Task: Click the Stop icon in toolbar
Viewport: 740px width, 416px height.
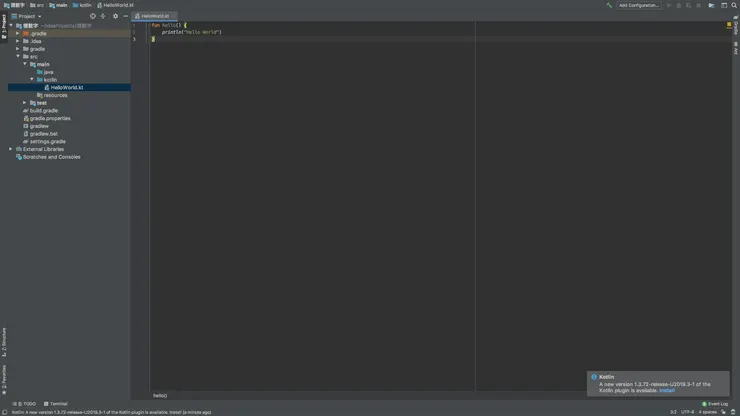Action: click(698, 5)
